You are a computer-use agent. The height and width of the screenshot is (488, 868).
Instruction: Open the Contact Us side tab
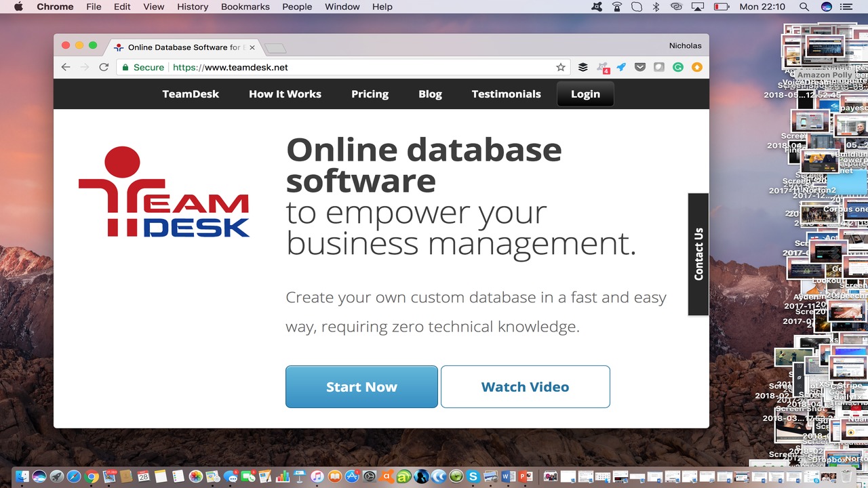(x=698, y=254)
